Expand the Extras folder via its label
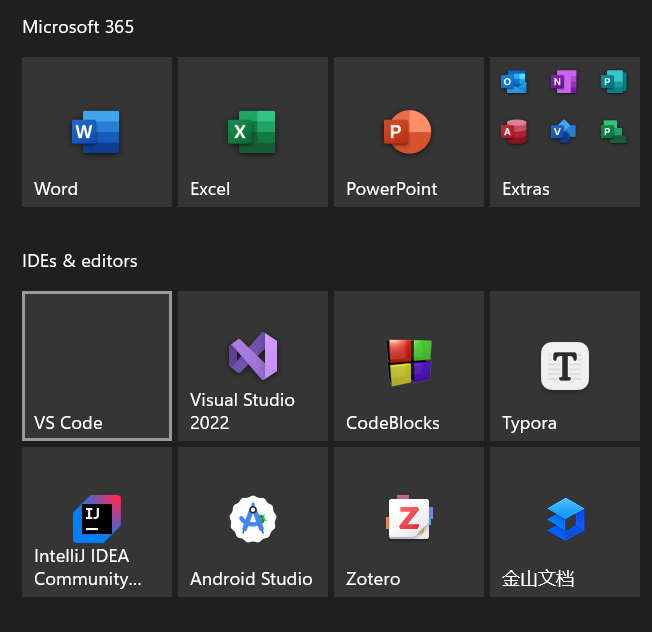Screen dimensions: 652x632 [526, 189]
